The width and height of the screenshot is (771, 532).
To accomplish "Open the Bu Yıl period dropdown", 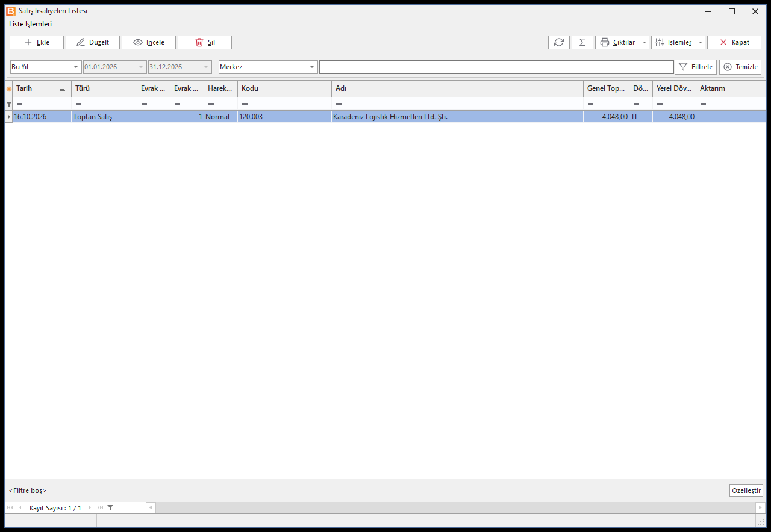I will [46, 67].
